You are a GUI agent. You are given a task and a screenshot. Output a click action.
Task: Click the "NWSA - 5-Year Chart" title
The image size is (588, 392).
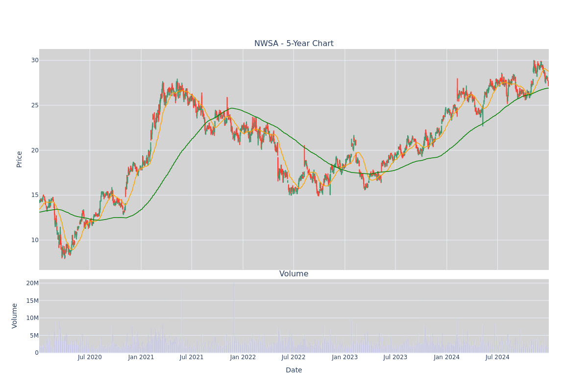pyautogui.click(x=294, y=44)
